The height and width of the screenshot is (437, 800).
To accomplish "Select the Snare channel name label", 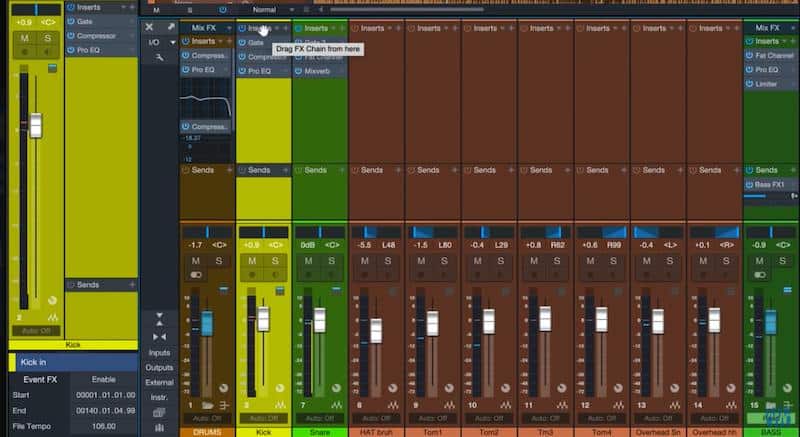I will click(320, 432).
